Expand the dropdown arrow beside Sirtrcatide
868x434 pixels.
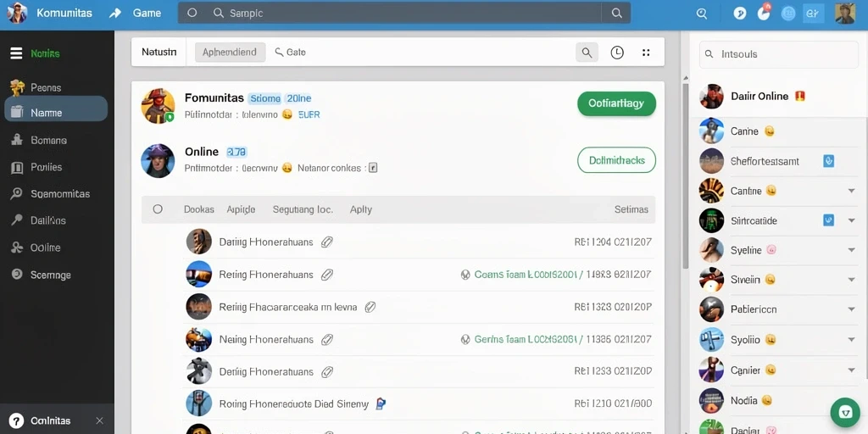851,220
